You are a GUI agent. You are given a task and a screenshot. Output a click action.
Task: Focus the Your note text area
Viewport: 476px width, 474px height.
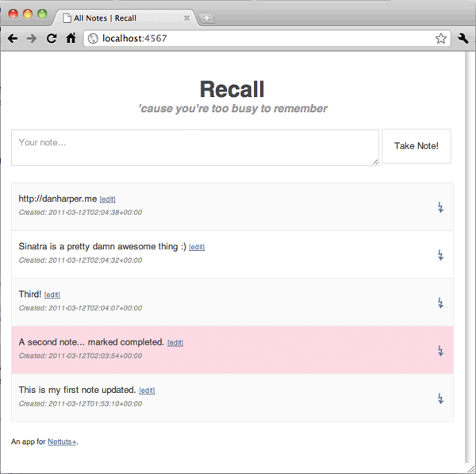pyautogui.click(x=195, y=148)
